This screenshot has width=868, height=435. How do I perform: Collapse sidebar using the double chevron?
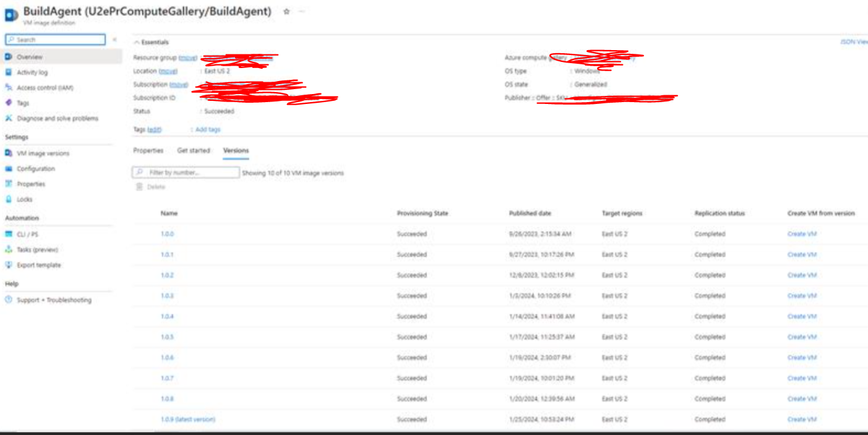tap(114, 40)
